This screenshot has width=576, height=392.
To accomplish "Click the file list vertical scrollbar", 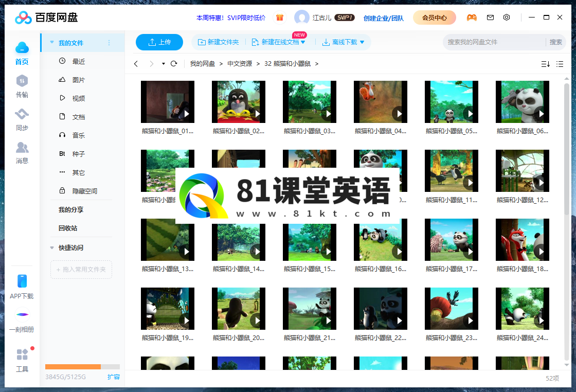I will pos(566,149).
